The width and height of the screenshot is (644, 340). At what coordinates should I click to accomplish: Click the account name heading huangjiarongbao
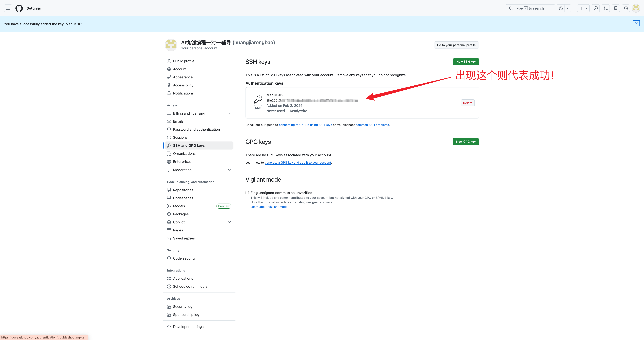[228, 42]
